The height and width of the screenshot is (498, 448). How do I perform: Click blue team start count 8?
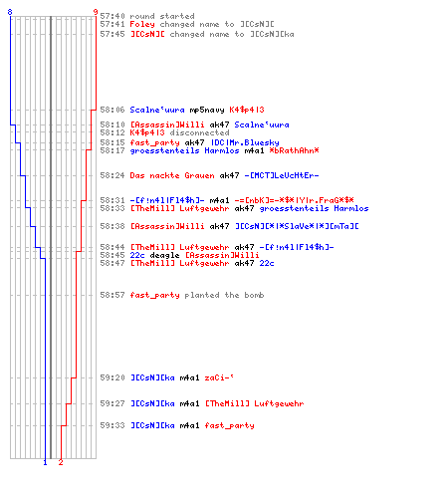(x=10, y=12)
